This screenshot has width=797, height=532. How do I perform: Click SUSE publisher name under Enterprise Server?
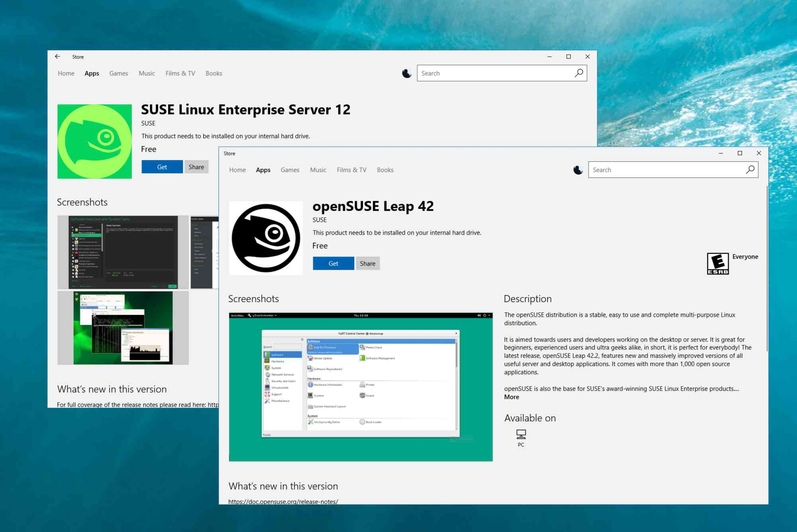click(148, 124)
